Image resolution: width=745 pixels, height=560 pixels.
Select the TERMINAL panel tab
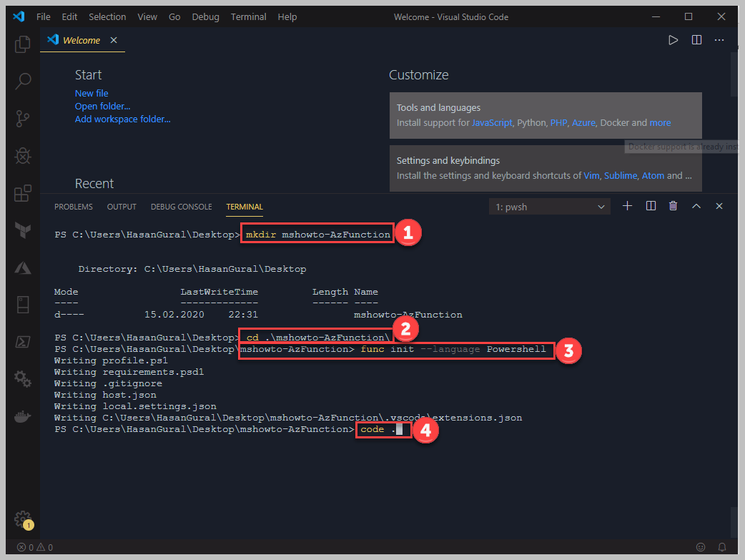(x=245, y=207)
